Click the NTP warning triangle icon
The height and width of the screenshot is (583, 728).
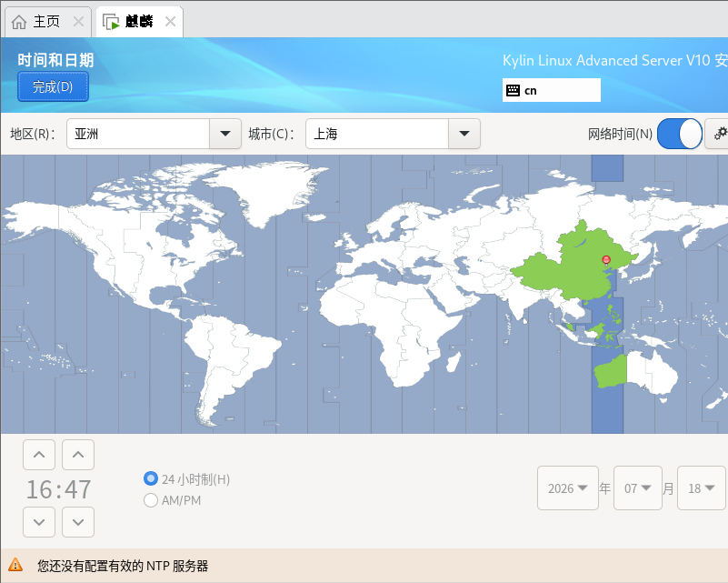click(15, 565)
